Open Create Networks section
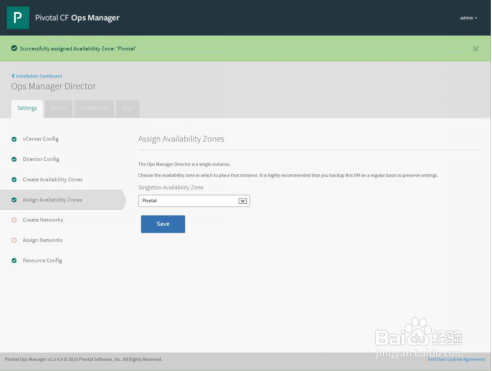The width and height of the screenshot is (492, 371). point(43,220)
